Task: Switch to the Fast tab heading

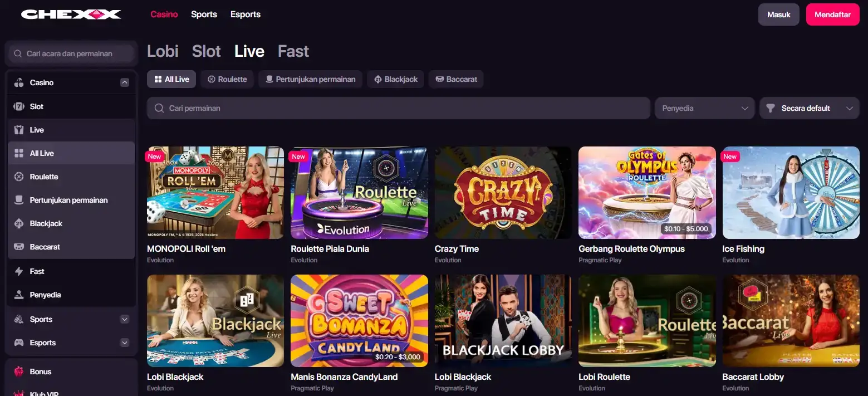Action: click(293, 51)
